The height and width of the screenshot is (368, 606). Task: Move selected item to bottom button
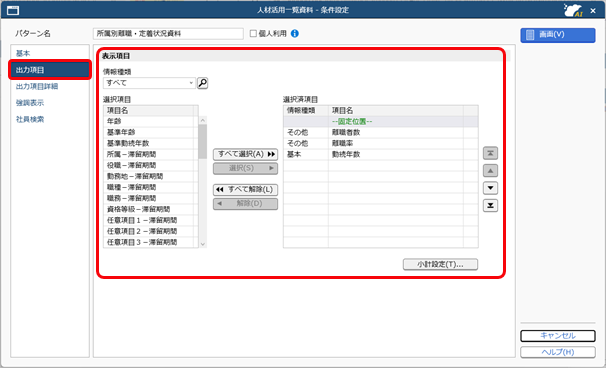pyautogui.click(x=490, y=206)
